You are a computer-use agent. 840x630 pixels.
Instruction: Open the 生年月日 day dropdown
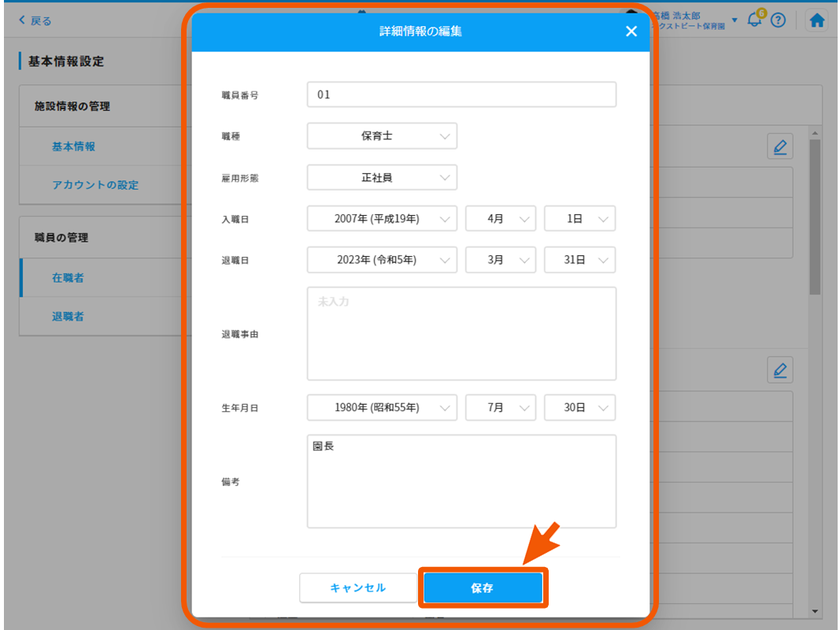[579, 408]
